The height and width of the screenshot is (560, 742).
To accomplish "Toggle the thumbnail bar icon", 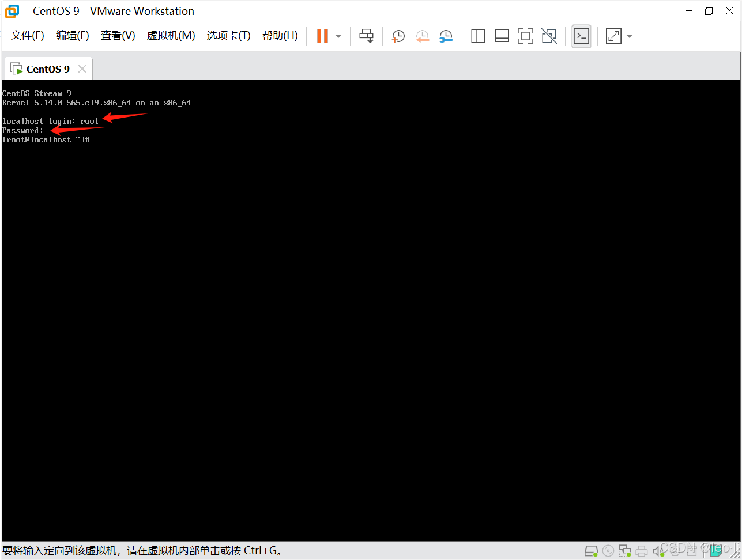I will pyautogui.click(x=502, y=36).
